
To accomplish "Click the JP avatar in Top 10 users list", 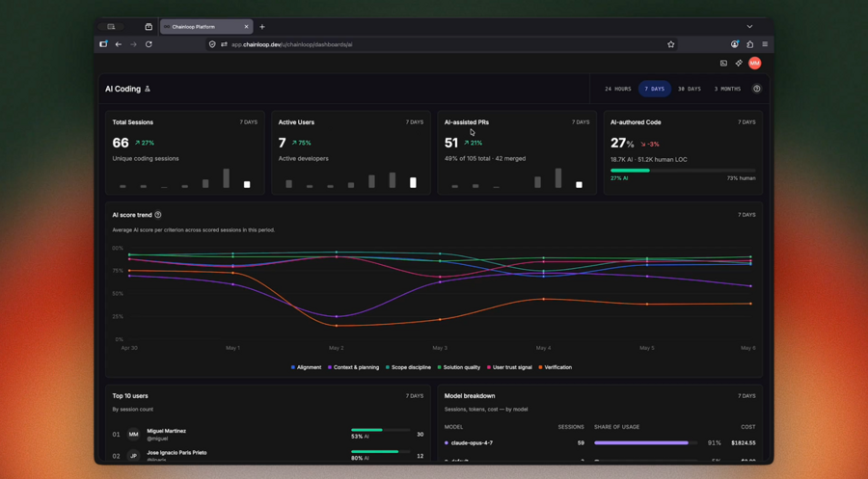I will pos(133,456).
